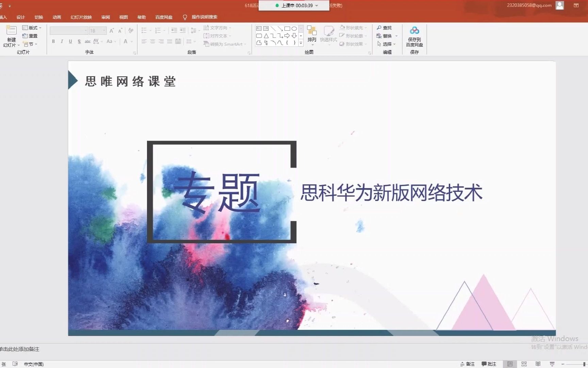Image resolution: width=588 pixels, height=368 pixels.
Task: Toggle Bold formatting
Action: click(53, 41)
